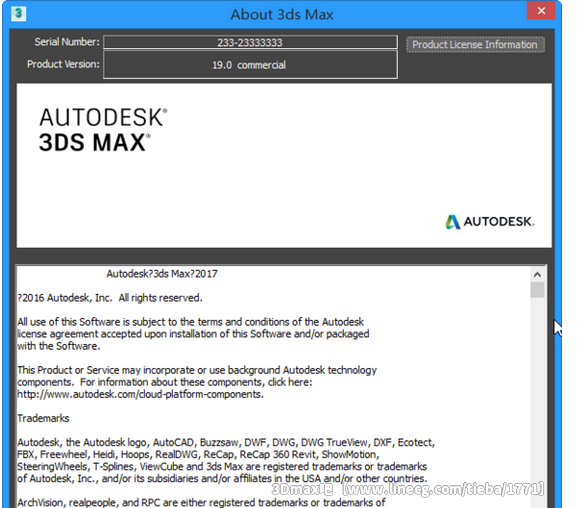Screen dimensions: 584x508
Task: Click the Autodesk 3ds Max logo banner
Action: coord(284,165)
